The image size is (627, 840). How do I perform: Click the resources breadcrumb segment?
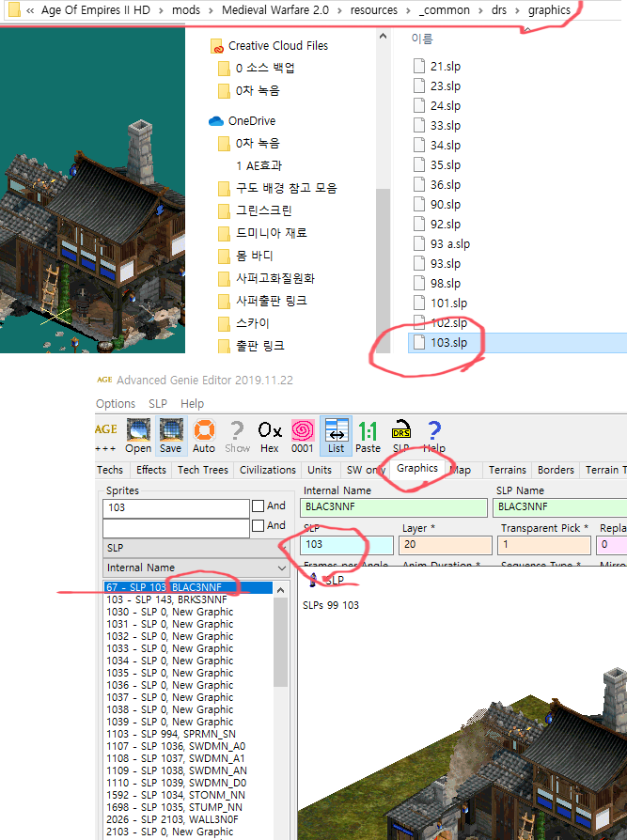point(374,10)
